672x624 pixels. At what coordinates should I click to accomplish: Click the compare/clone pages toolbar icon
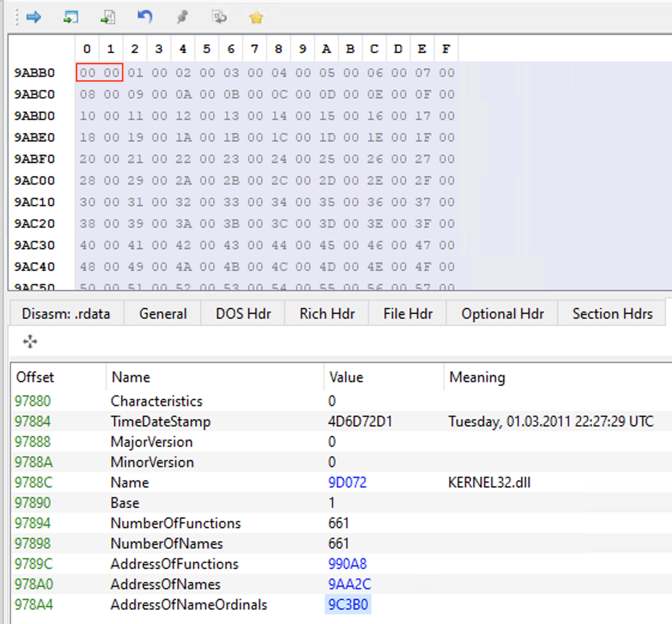[219, 17]
